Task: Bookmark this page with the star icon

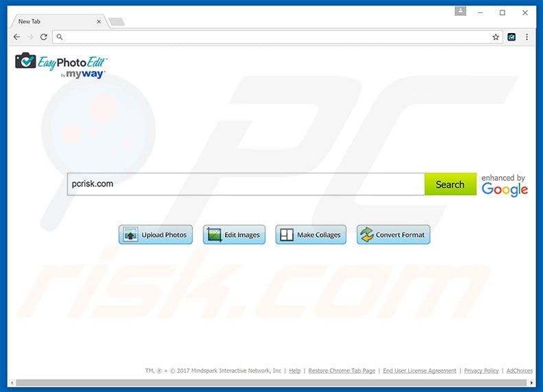Action: (x=496, y=37)
